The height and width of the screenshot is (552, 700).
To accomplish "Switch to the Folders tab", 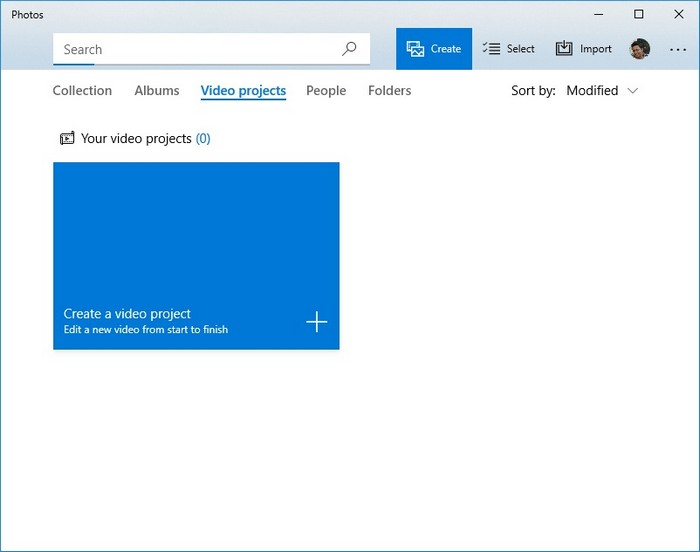I will (x=389, y=91).
